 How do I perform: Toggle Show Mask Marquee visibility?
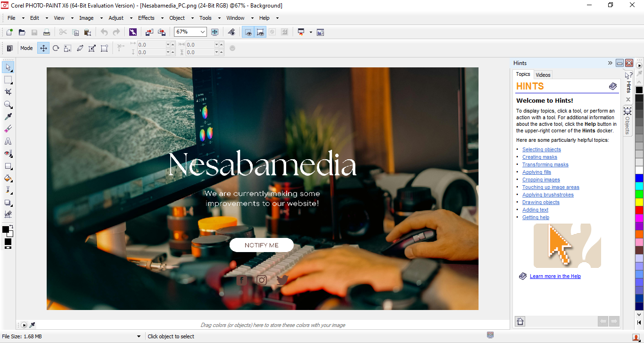(248, 32)
